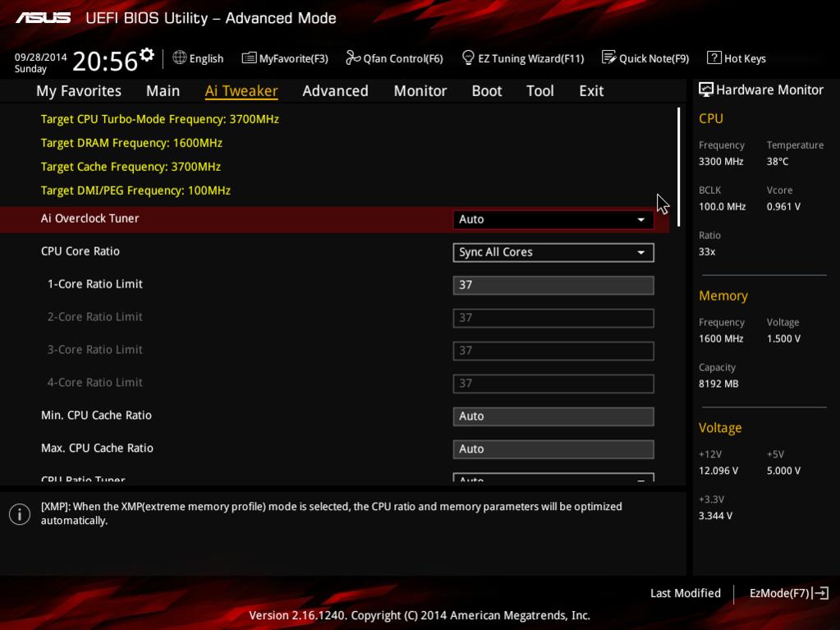The width and height of the screenshot is (840, 630).
Task: Go to the Exit tab
Action: click(x=591, y=91)
